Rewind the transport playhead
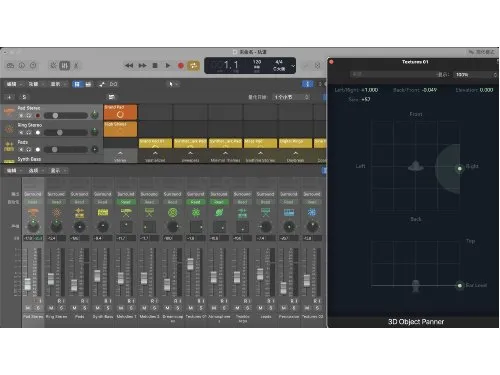500x375 pixels. [x=129, y=66]
